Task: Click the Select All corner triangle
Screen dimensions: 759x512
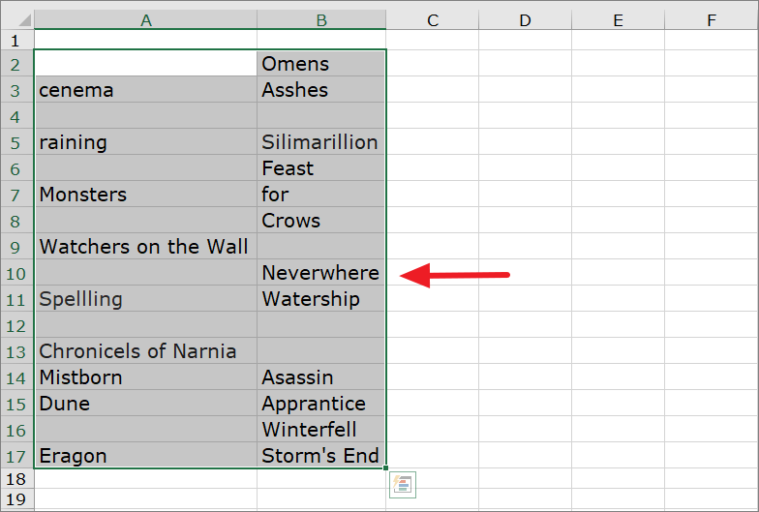Action: tap(17, 19)
